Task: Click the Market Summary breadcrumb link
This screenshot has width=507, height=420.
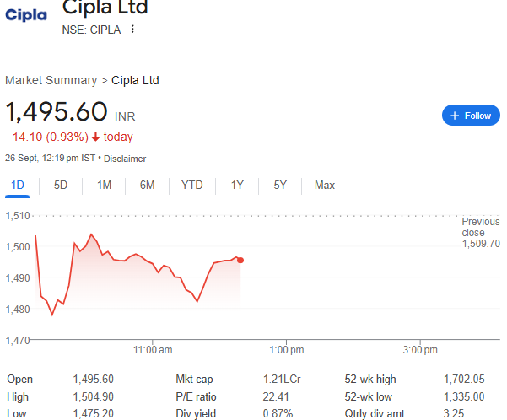Action: coord(51,80)
